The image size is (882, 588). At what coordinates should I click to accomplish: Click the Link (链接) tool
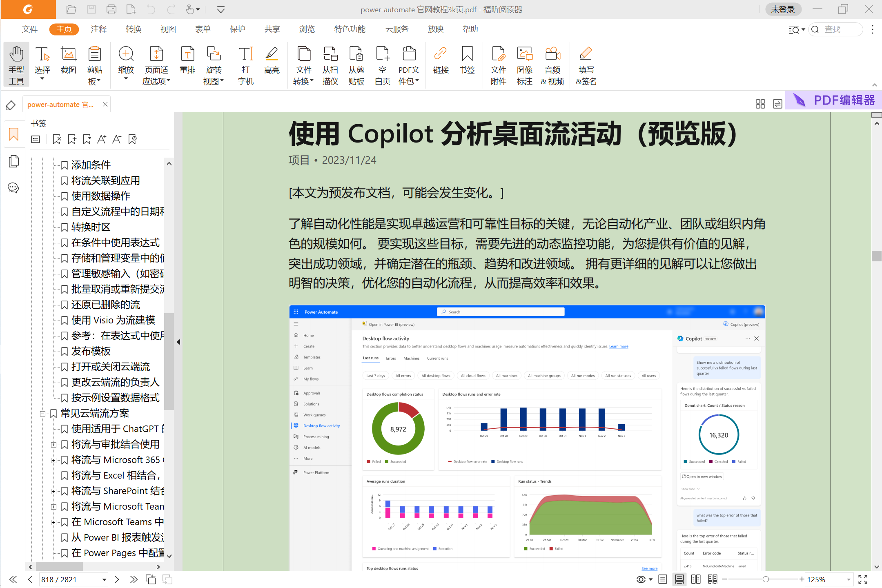tap(441, 60)
